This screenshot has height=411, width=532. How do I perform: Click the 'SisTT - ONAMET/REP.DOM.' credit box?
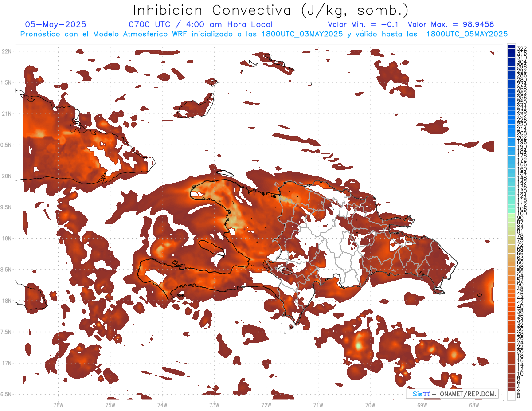[452, 394]
